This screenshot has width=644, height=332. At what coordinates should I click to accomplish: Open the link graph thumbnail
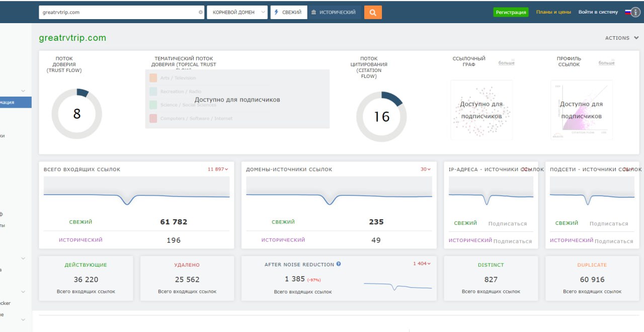click(481, 110)
